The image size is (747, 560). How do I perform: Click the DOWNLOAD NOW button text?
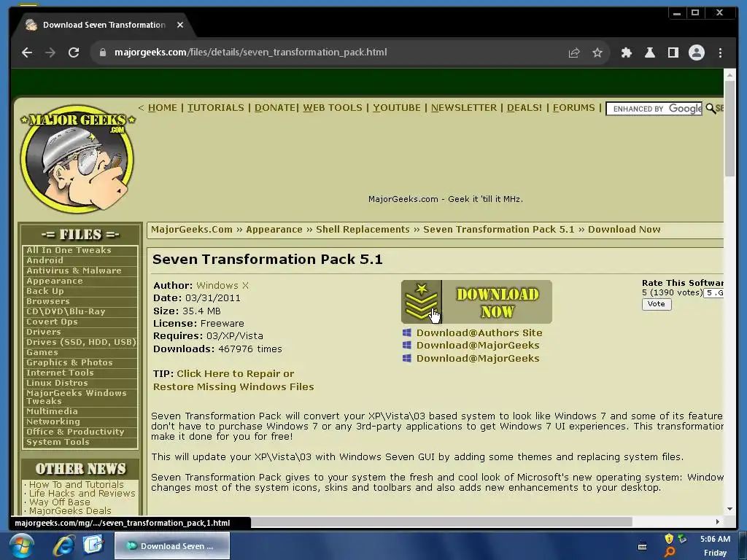[498, 303]
